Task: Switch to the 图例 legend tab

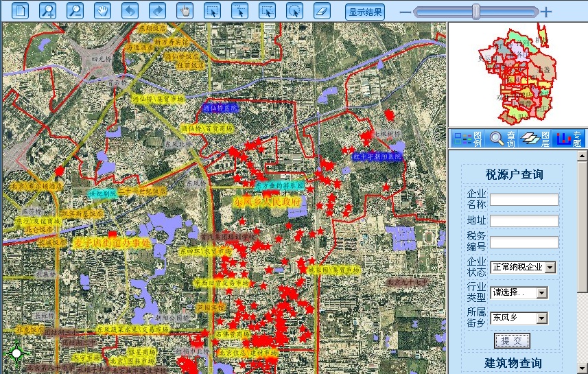Action: click(x=467, y=138)
